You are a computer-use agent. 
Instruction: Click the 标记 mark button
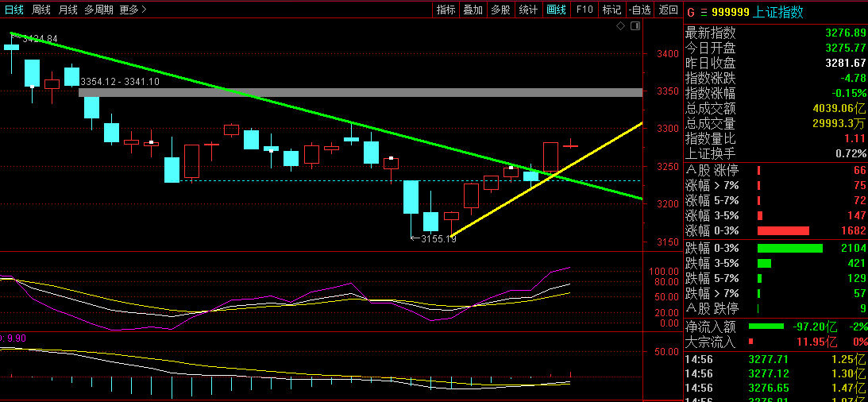coord(611,10)
